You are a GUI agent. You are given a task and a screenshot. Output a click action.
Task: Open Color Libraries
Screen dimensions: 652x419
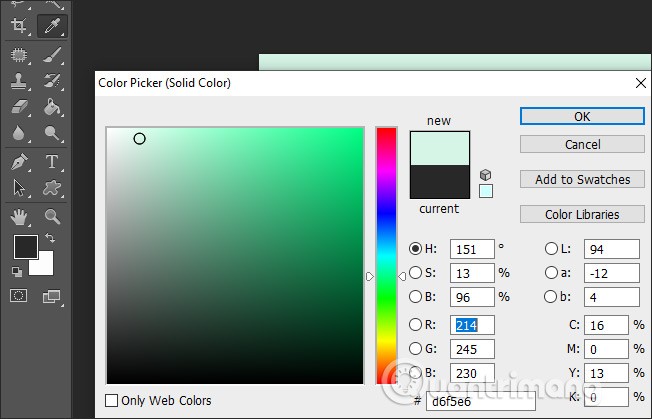point(582,214)
